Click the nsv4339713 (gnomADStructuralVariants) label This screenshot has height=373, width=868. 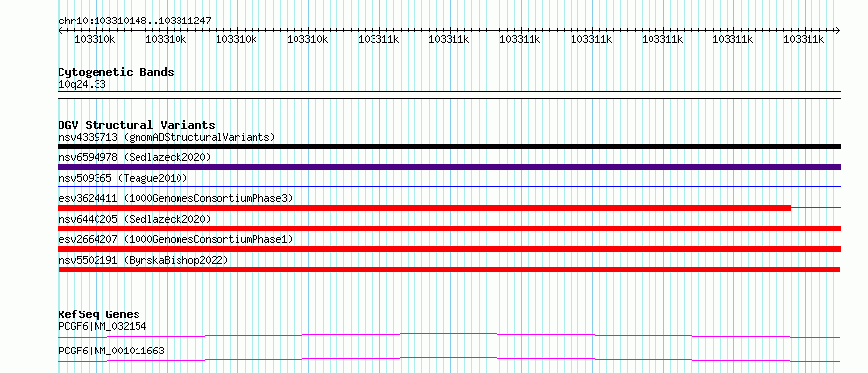click(x=167, y=137)
